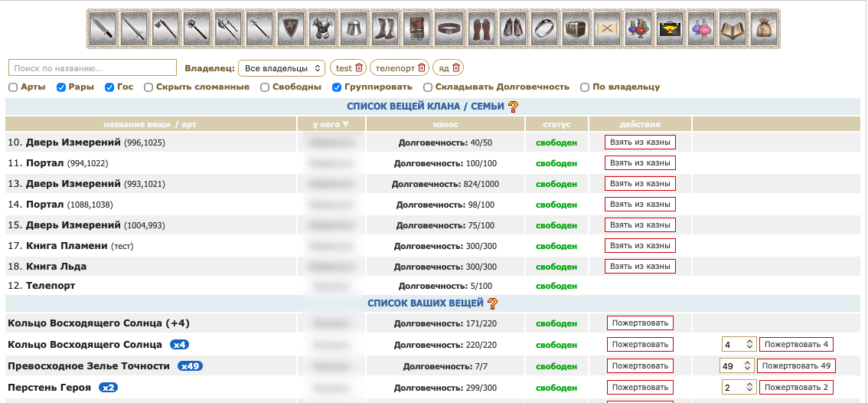Filter by the gloves icon

click(x=481, y=29)
